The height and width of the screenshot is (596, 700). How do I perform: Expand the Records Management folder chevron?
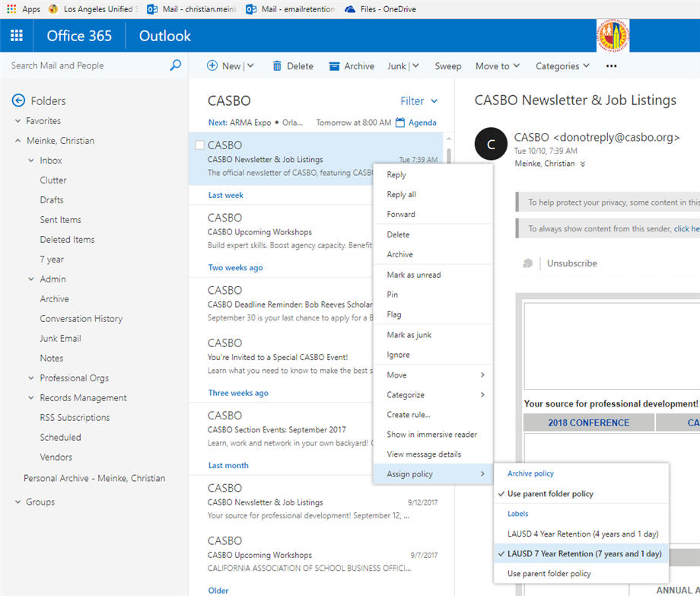point(30,398)
